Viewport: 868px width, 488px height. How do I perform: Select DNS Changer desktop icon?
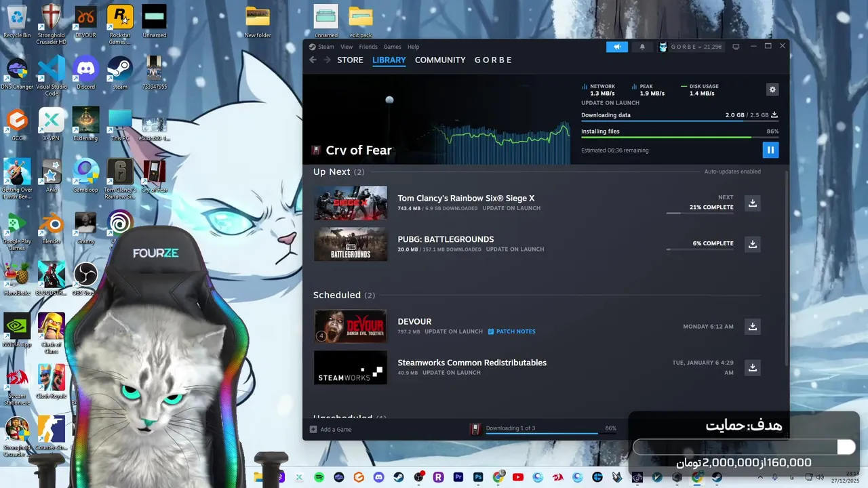pyautogui.click(x=17, y=74)
